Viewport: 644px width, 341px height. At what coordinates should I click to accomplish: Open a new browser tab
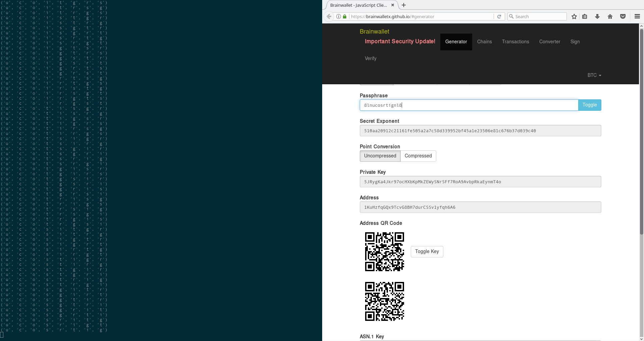coord(404,5)
